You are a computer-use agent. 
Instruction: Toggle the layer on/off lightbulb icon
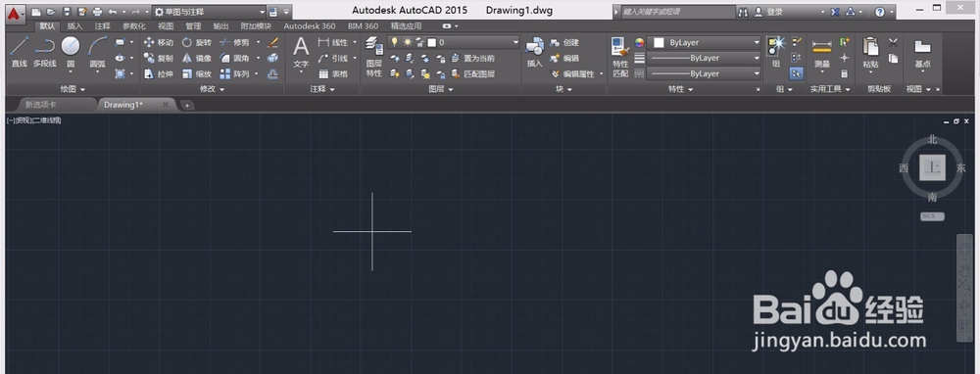pos(394,42)
